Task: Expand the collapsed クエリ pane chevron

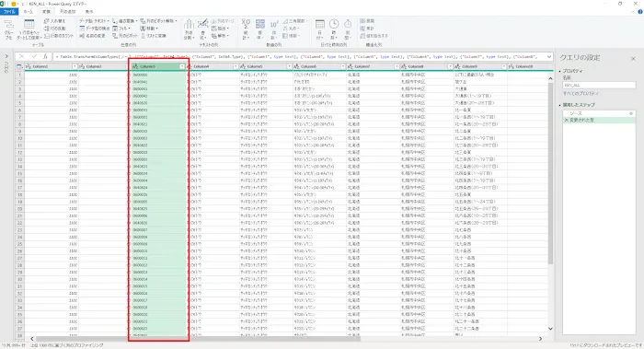Action: point(6,56)
